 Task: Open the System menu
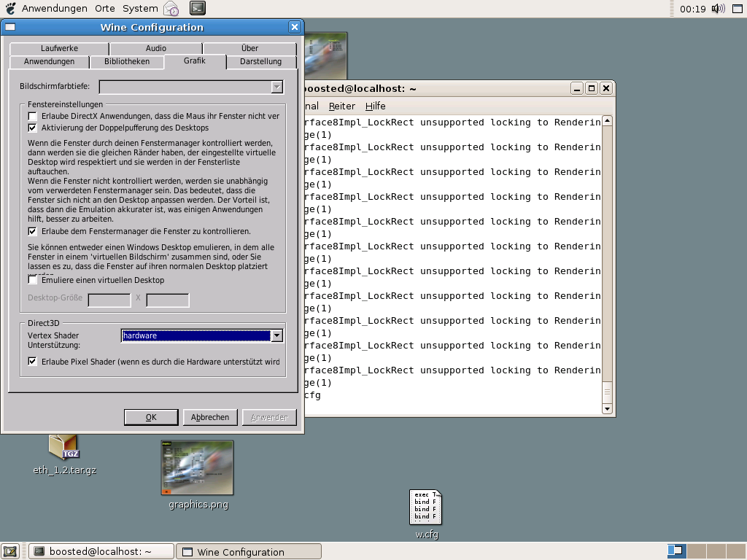pos(140,8)
